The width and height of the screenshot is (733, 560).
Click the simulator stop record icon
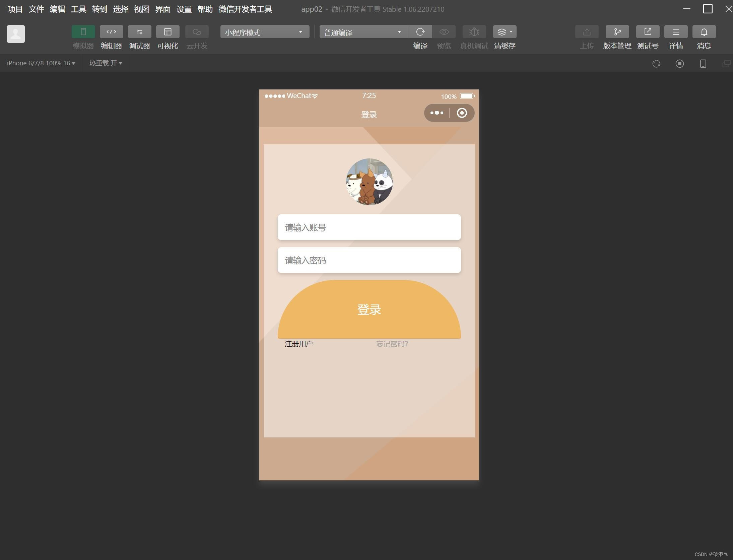(x=679, y=64)
